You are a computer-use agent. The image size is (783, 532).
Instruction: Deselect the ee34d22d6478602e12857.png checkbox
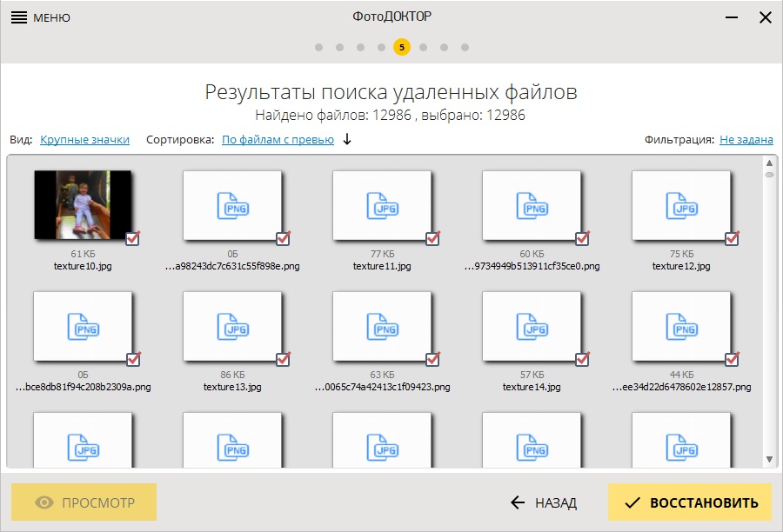coord(732,359)
